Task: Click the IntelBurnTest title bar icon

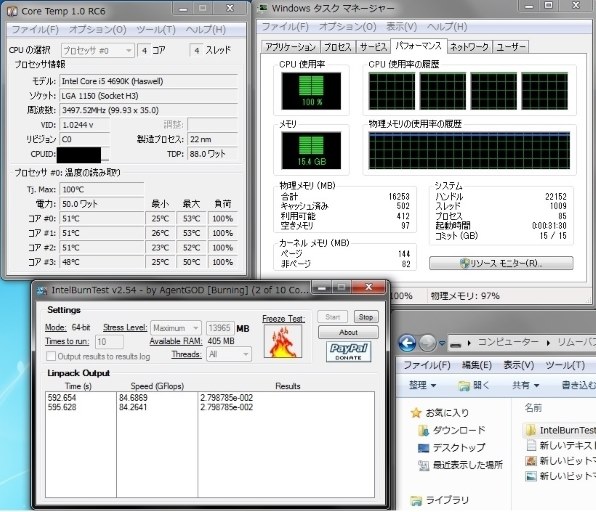Action: (x=41, y=291)
